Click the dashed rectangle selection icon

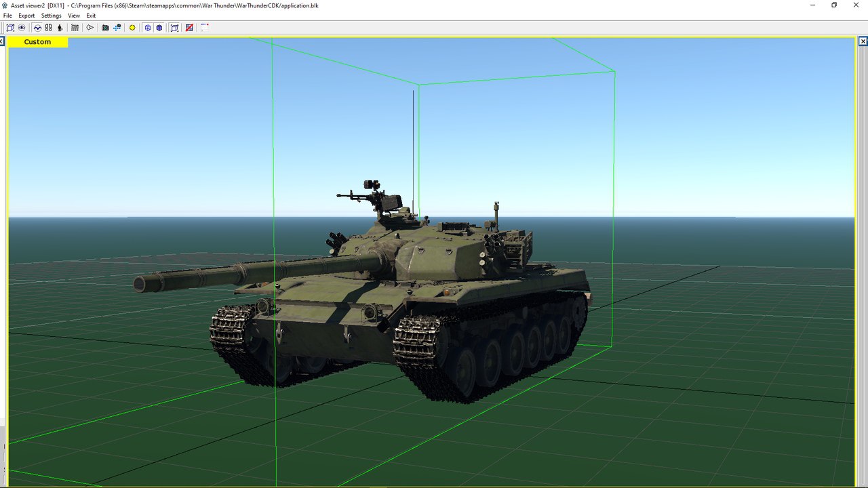(204, 28)
